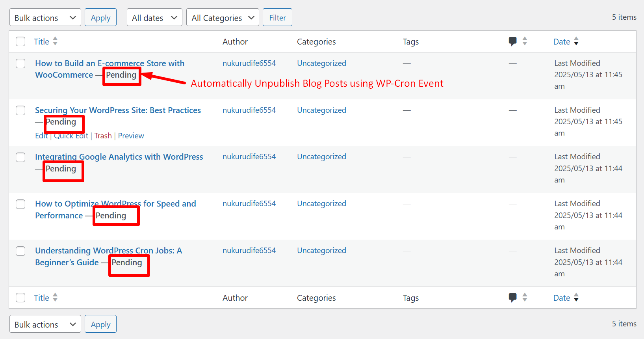This screenshot has width=644, height=339.
Task: Click Author column header text
Action: coord(235,41)
